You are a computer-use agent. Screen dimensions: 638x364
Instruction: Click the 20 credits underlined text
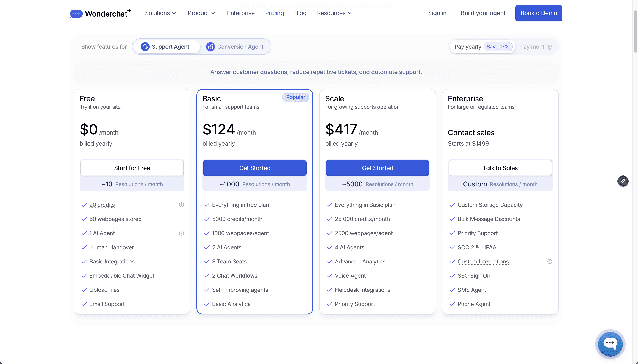click(102, 205)
